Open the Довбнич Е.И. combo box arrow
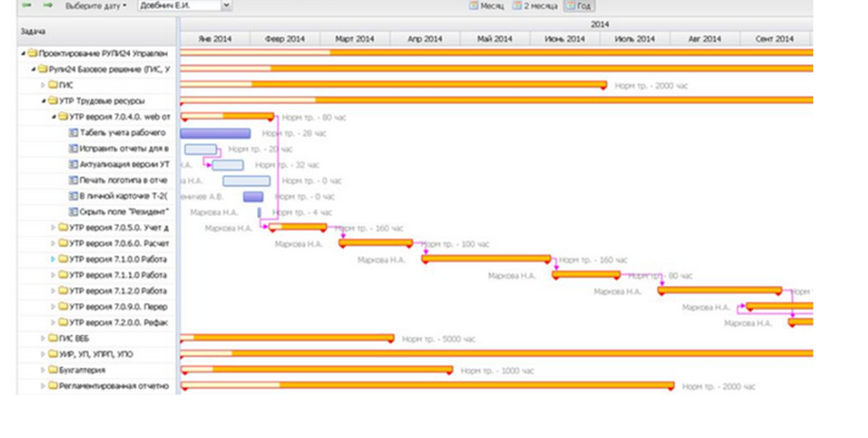Screen dimensions: 868x438 click(226, 5)
